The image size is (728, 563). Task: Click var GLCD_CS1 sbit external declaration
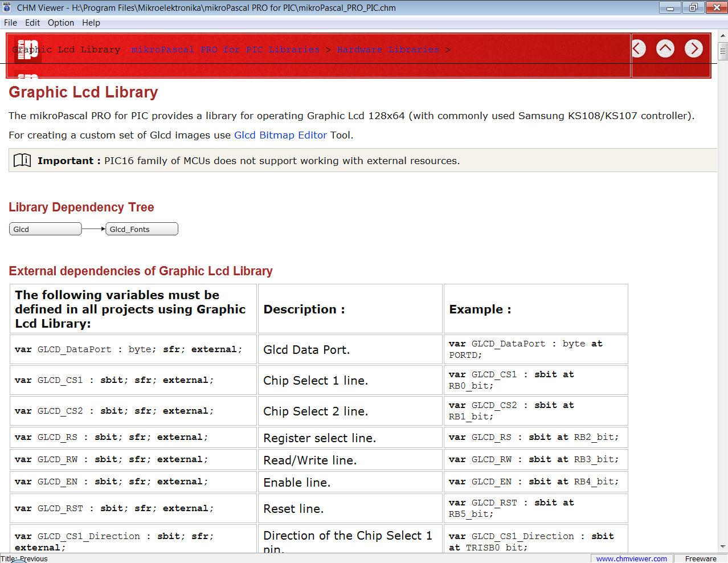point(133,380)
